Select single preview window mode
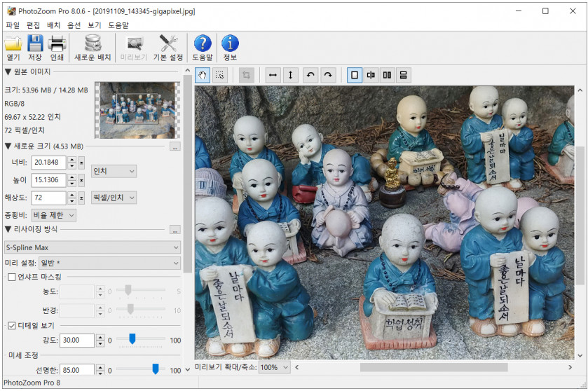The width and height of the screenshot is (588, 391). click(x=355, y=75)
